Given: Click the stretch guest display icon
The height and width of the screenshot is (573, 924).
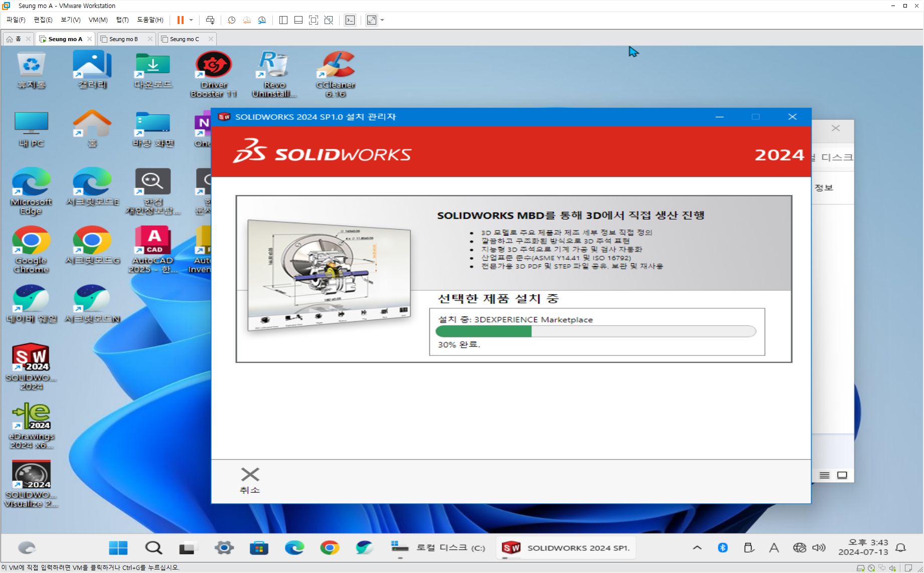Looking at the screenshot, I should coord(372,20).
